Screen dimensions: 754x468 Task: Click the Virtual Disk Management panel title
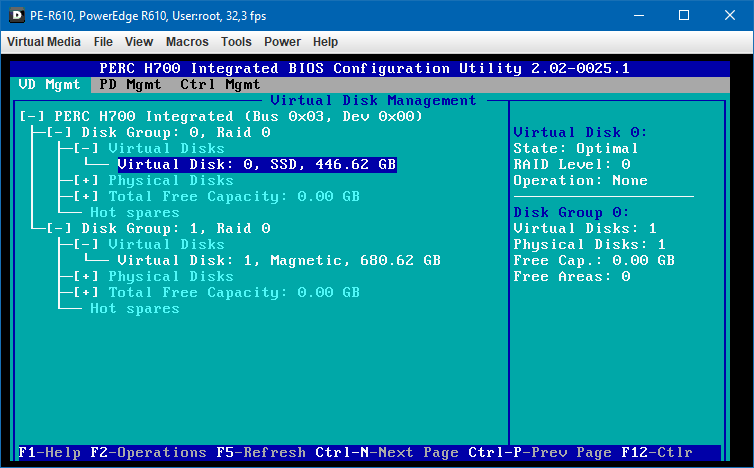coord(373,101)
